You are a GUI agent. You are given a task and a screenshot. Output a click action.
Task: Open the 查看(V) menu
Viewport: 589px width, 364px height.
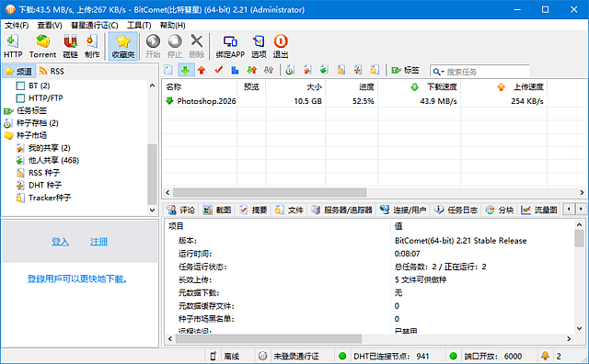pos(50,25)
